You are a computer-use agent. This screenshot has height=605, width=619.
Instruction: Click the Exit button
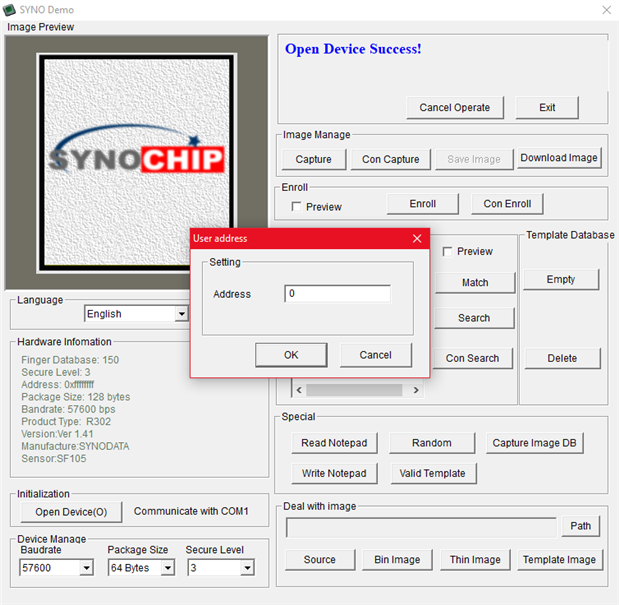click(547, 107)
